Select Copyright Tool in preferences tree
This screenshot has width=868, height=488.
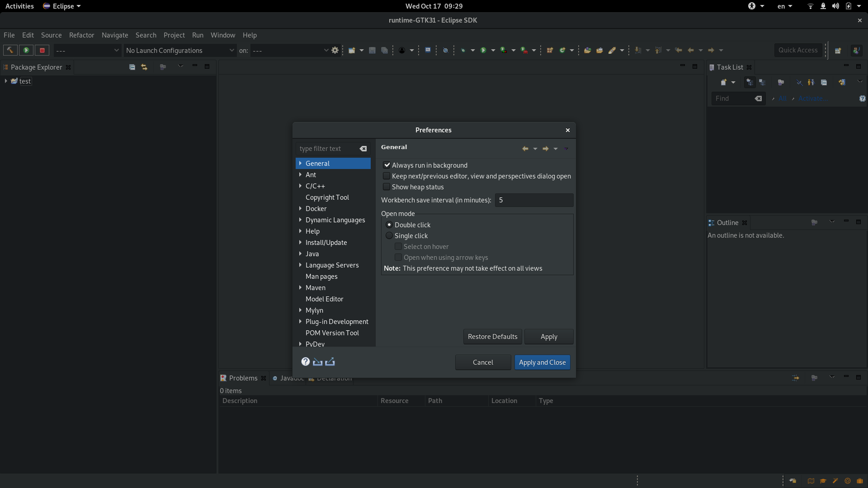327,197
